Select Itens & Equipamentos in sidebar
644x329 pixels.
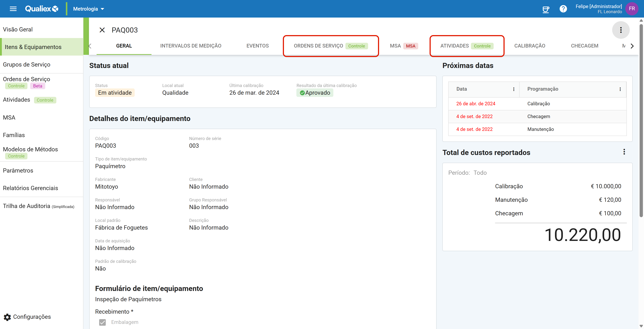42,47
